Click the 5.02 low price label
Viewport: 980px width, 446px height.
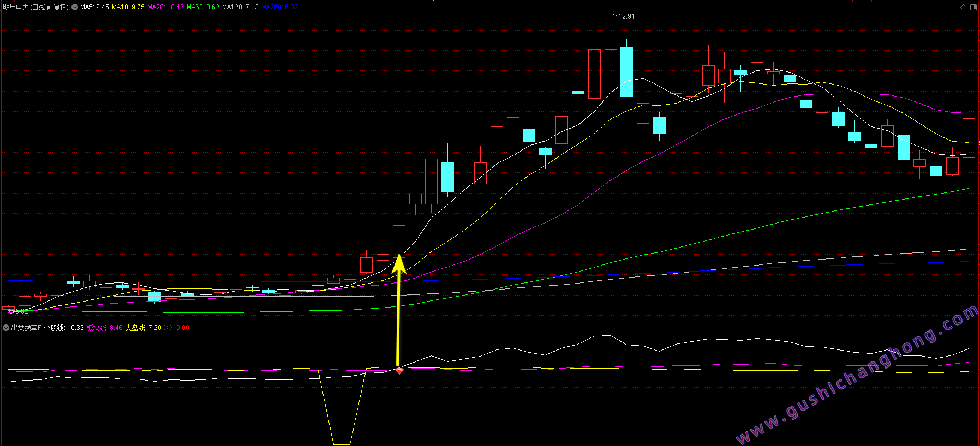click(x=21, y=311)
